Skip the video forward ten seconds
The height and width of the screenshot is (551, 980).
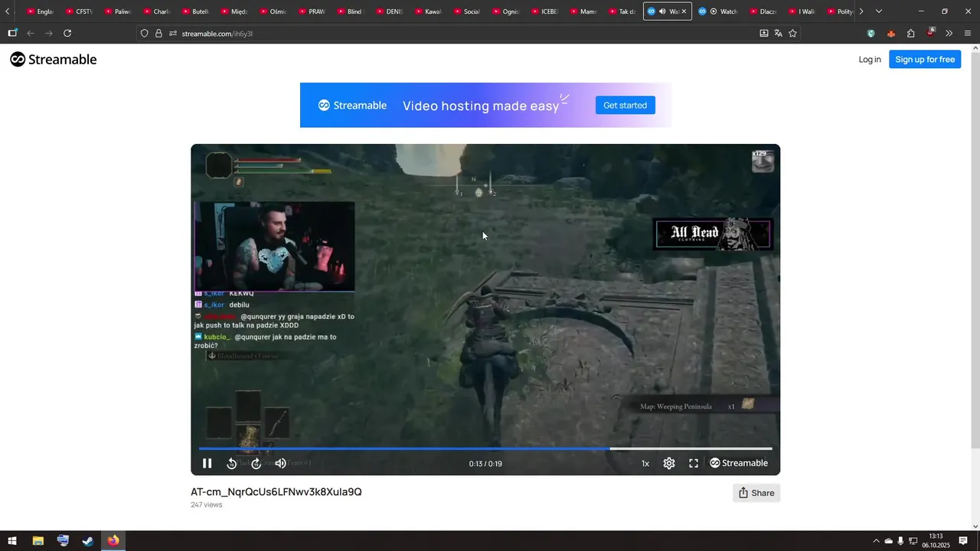(256, 463)
